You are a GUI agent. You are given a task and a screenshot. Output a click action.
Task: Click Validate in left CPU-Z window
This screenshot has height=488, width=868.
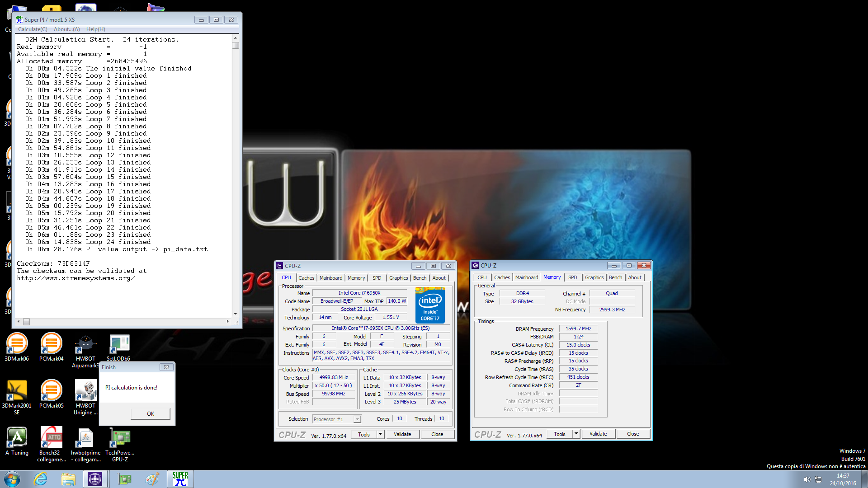click(402, 434)
